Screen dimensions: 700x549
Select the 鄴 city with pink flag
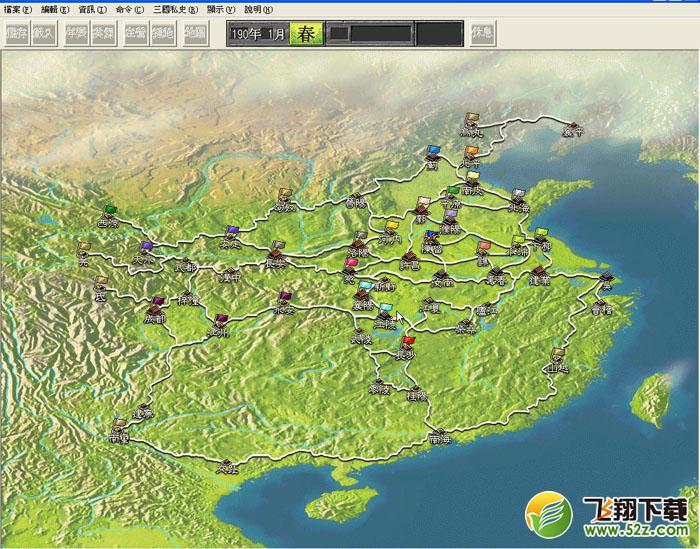pyautogui.click(x=421, y=209)
